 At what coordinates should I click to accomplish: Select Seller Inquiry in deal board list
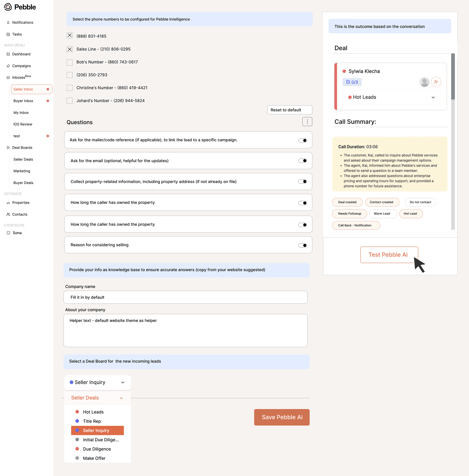click(97, 431)
